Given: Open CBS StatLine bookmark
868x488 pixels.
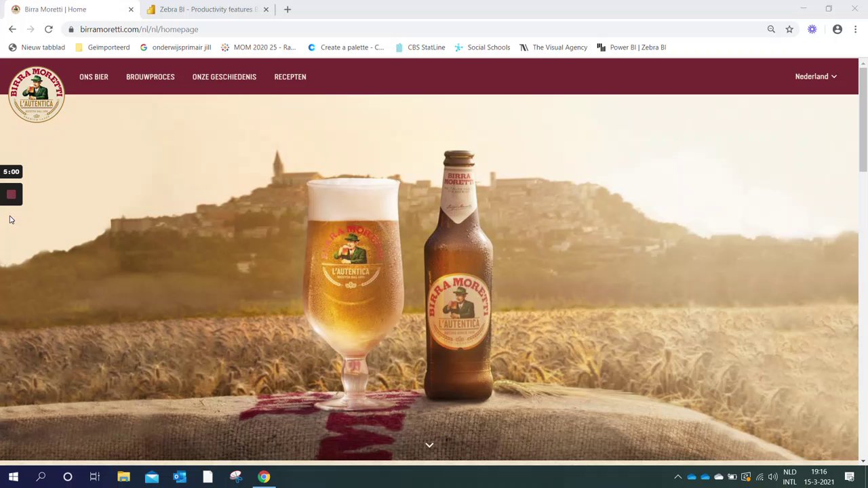Looking at the screenshot, I should pyautogui.click(x=420, y=47).
